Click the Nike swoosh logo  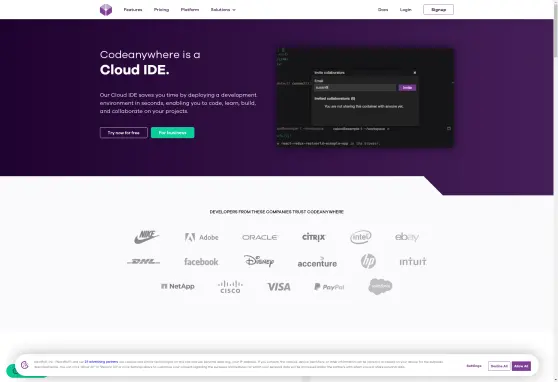[x=146, y=237]
